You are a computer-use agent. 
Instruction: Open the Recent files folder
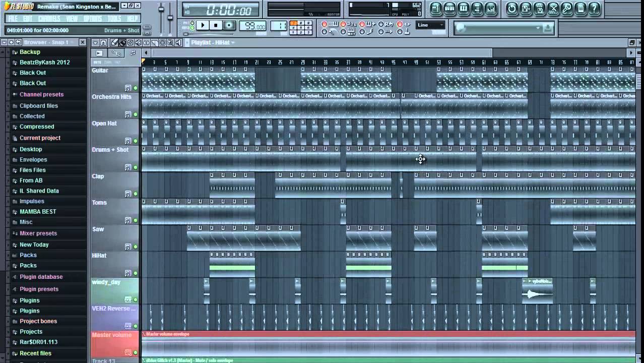click(35, 353)
